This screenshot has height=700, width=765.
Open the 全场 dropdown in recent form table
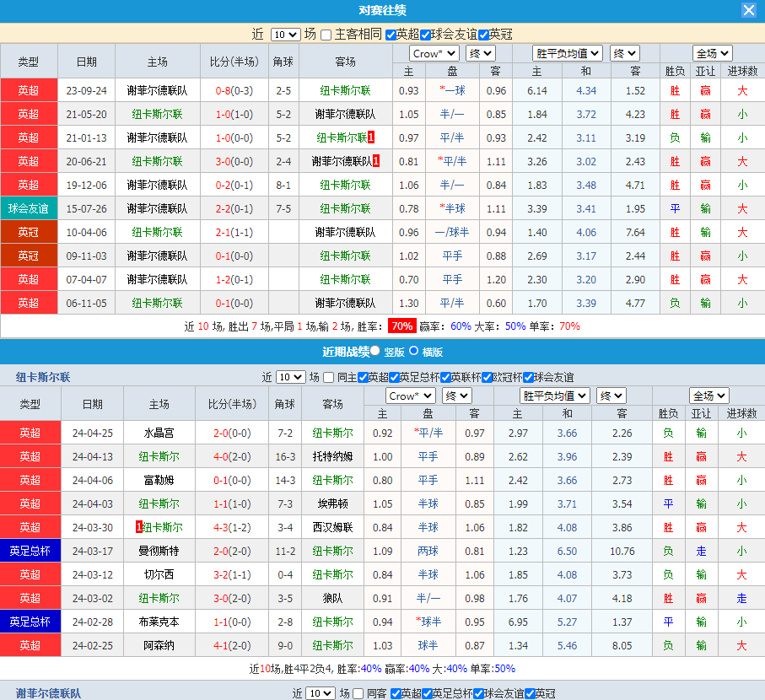pos(709,396)
